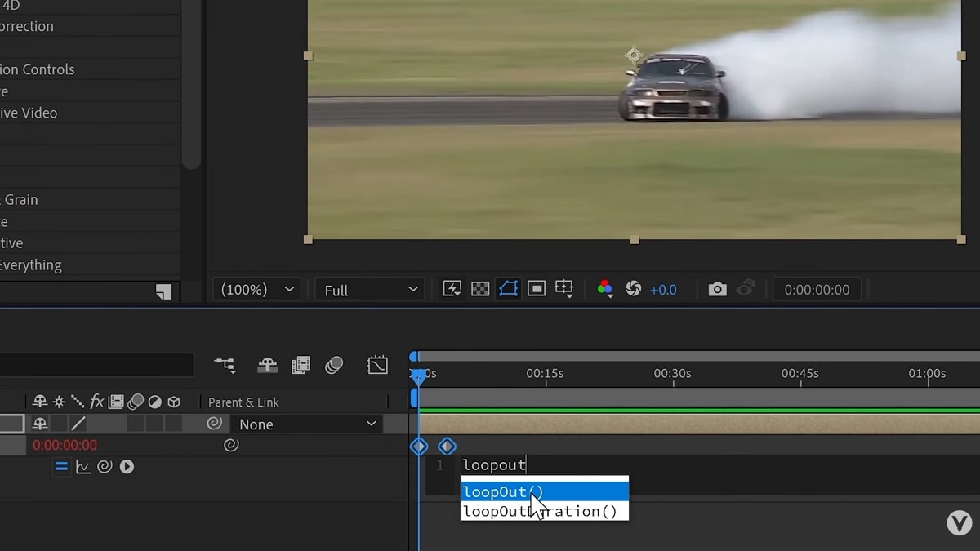Viewport: 980px width, 551px height.
Task: Toggle the layer's quality slash switch
Action: pyautogui.click(x=78, y=424)
